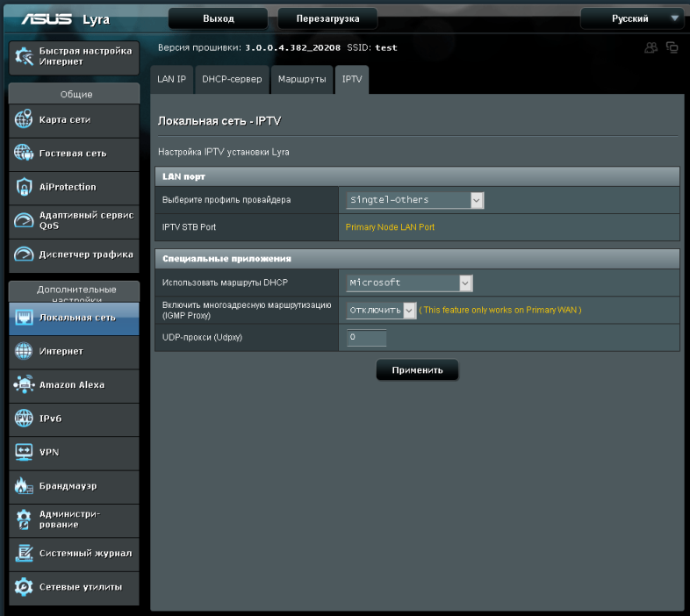Click the Настройка IPTV установки Lyra text
Viewport: 690px width, 616px height.
224,152
